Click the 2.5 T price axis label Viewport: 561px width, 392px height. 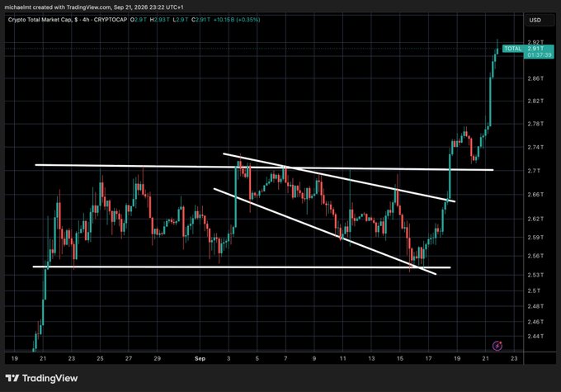click(x=534, y=290)
